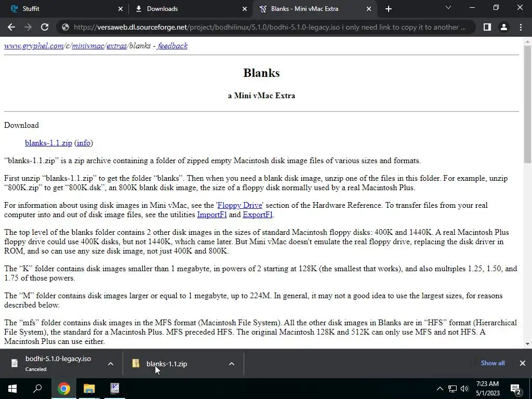Follow the 'Floppy Drive' link
This screenshot has height=399, width=532.
[240, 205]
